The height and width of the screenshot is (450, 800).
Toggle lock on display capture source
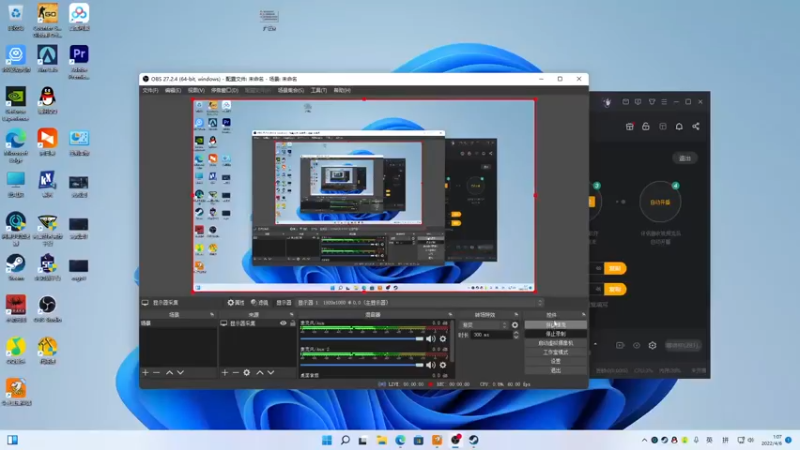click(x=293, y=323)
